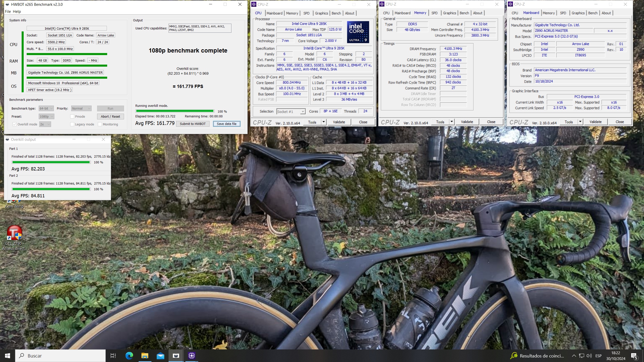Screen dimensions: 644x362
Task: Click HWBOT x265 window title icon
Action: tap(7, 4)
